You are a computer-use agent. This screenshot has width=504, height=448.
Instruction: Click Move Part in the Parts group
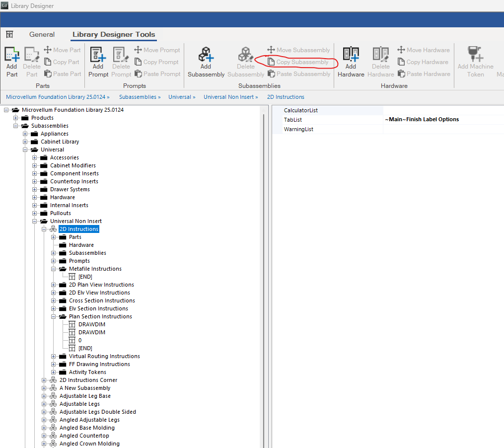[63, 50]
